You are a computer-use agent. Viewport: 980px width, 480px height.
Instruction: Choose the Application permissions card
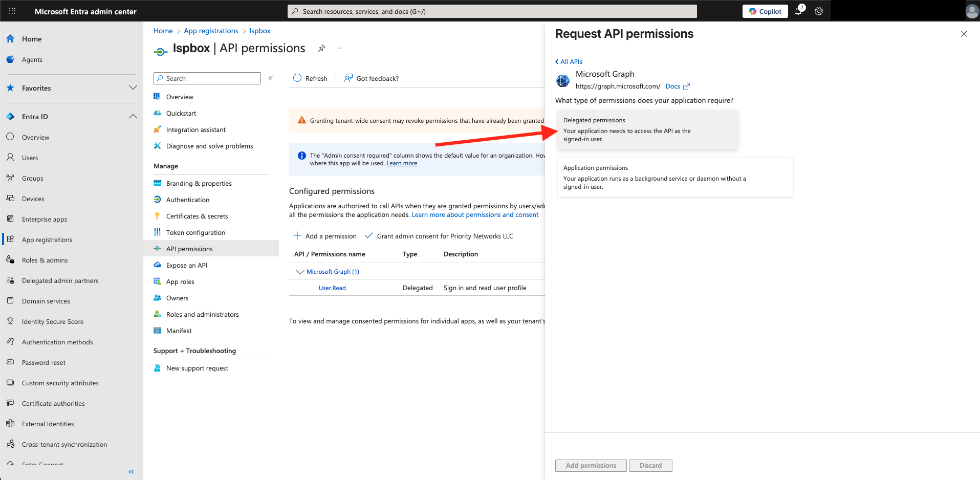point(674,177)
